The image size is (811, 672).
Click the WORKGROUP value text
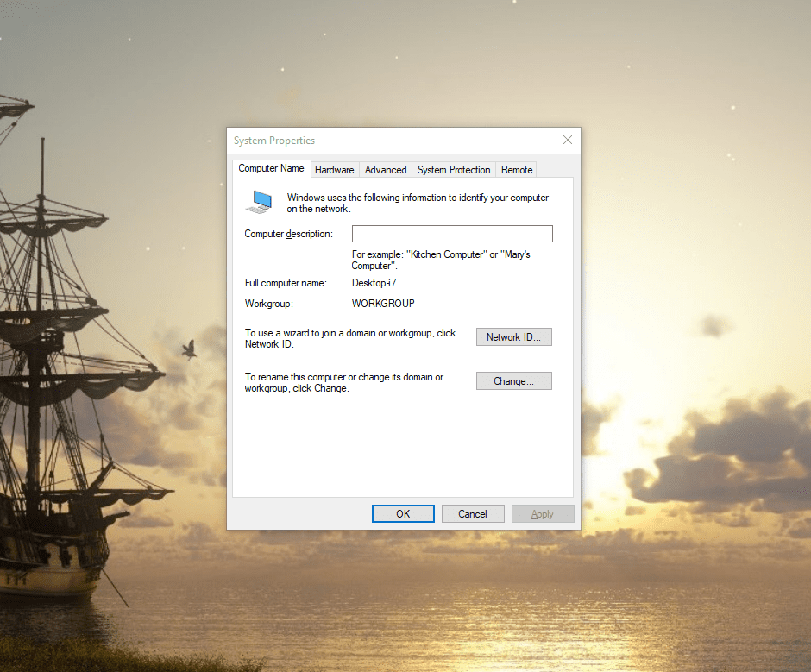(383, 304)
